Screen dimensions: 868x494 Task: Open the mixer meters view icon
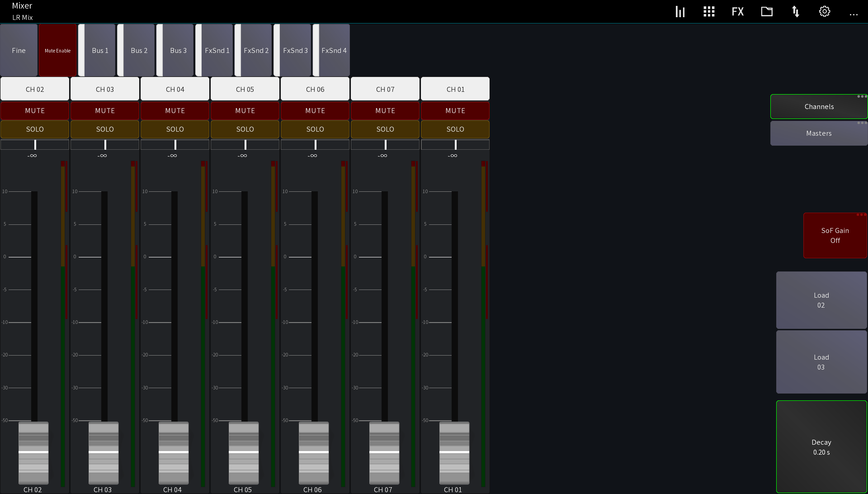pos(680,11)
